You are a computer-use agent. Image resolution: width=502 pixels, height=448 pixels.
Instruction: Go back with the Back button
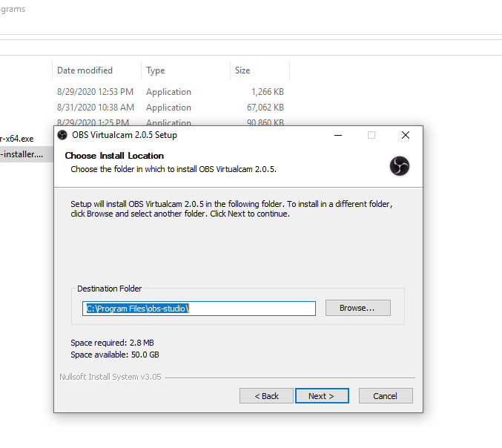click(266, 396)
